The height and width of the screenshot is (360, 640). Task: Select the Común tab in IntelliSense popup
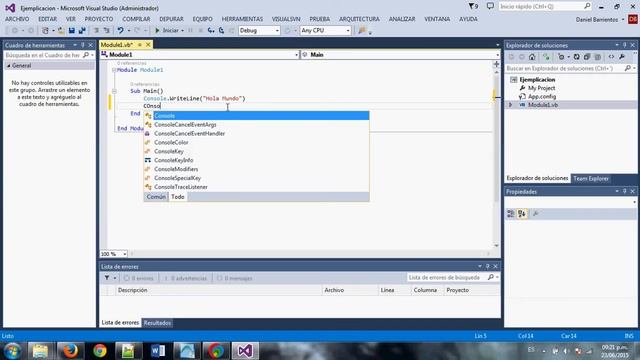[x=156, y=197]
